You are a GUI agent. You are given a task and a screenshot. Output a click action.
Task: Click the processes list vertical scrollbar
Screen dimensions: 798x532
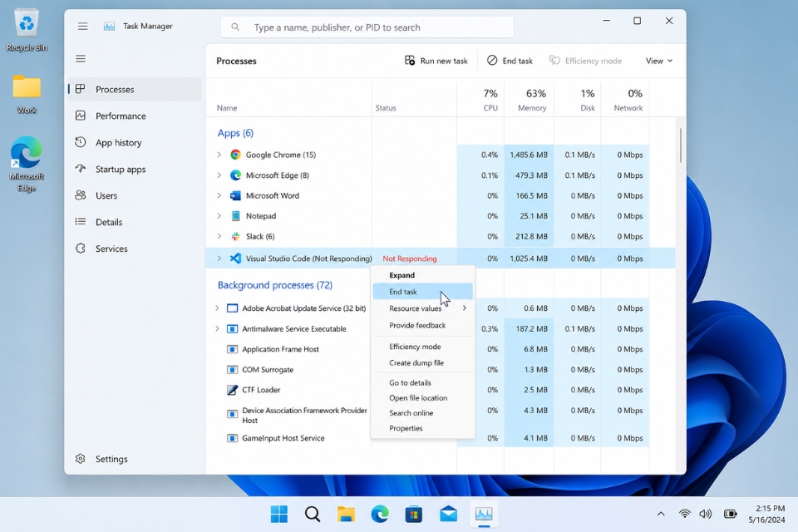point(681,145)
